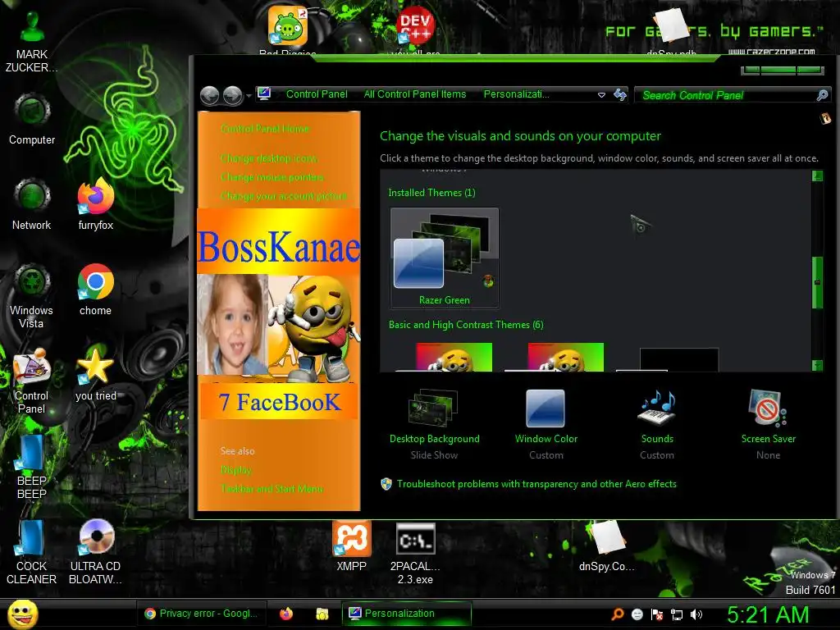Click the themes list scroll up arrow
This screenshot has width=840, height=630.
[817, 176]
